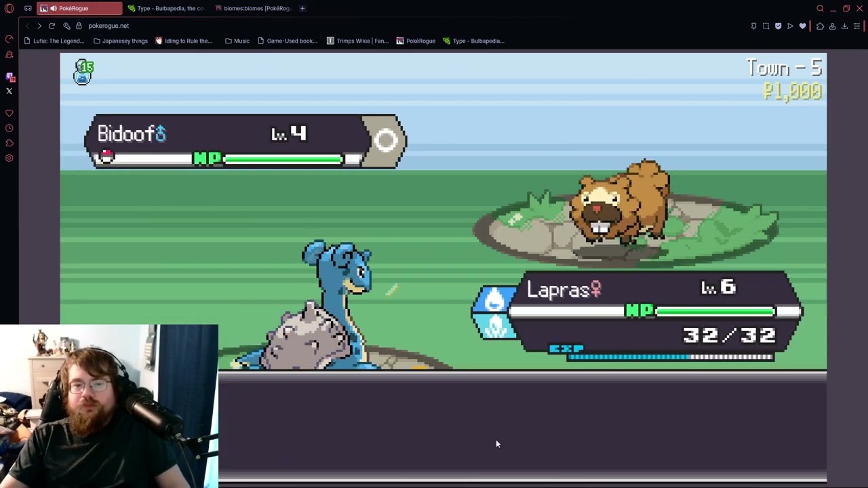Bookmark page with heart icon

(x=802, y=26)
